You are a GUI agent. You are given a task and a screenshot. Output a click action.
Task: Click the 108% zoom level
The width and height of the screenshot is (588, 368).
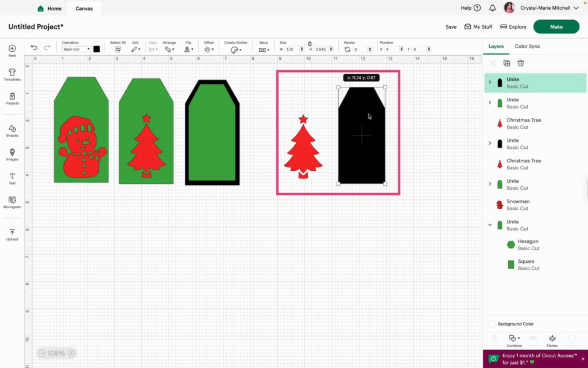point(56,354)
